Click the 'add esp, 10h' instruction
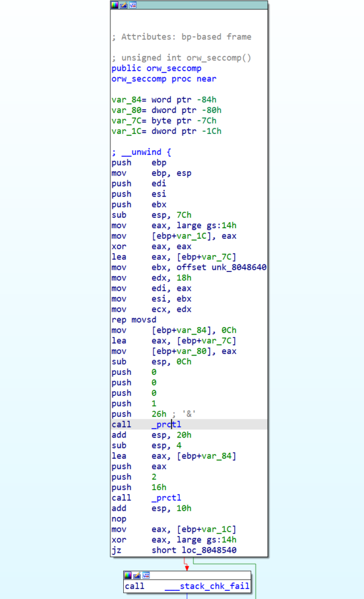Image resolution: width=364 pixels, height=599 pixels. (x=151, y=508)
